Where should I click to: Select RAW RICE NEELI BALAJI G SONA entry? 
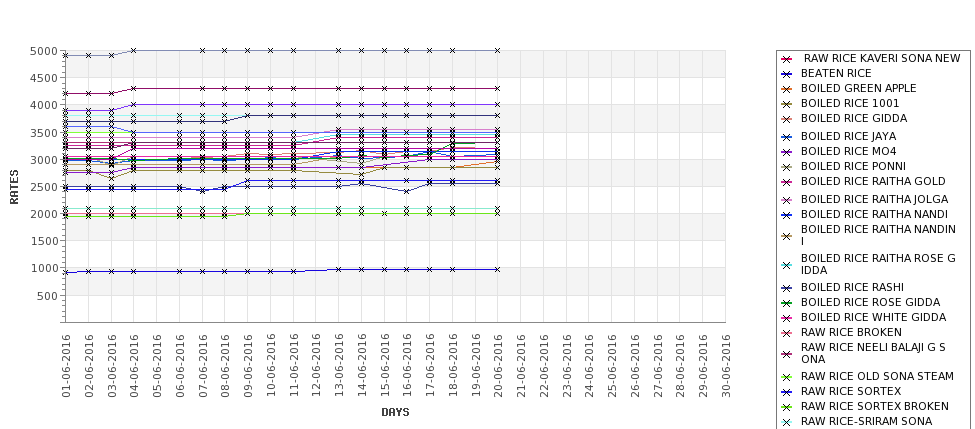pyautogui.click(x=873, y=353)
